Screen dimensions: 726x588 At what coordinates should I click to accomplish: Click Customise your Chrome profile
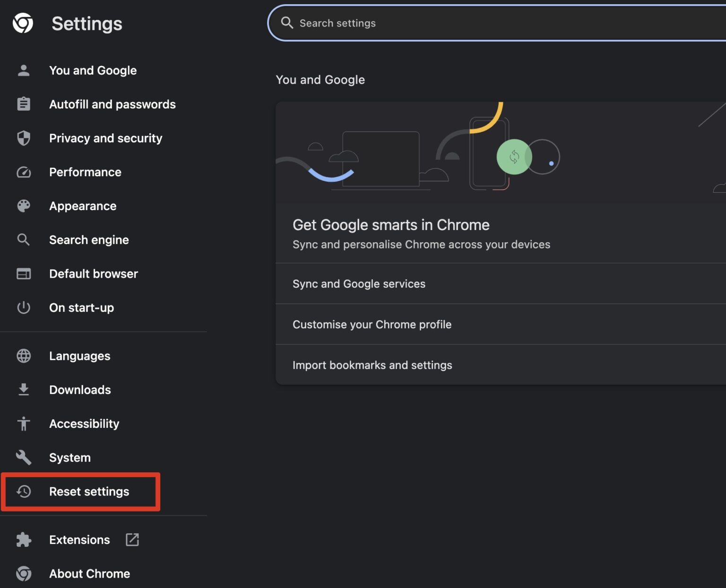coord(372,324)
